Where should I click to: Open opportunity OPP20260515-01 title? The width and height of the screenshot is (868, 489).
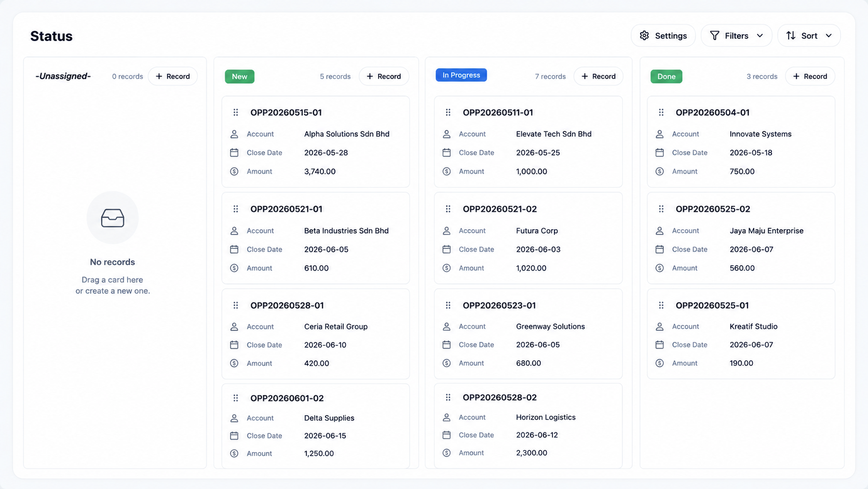coord(286,112)
